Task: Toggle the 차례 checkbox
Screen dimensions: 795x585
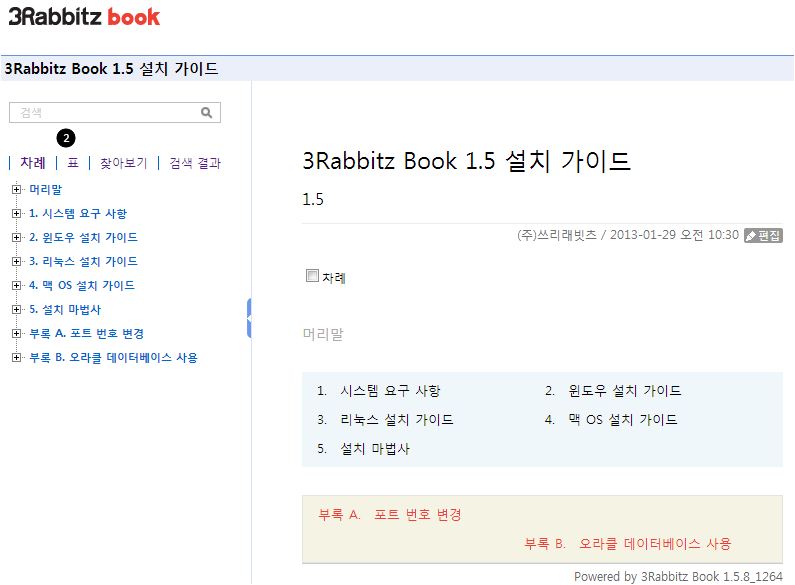Action: (x=312, y=275)
